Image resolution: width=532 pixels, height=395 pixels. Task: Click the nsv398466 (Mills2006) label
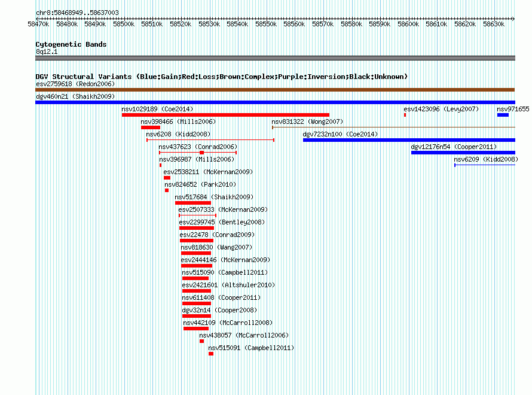178,121
